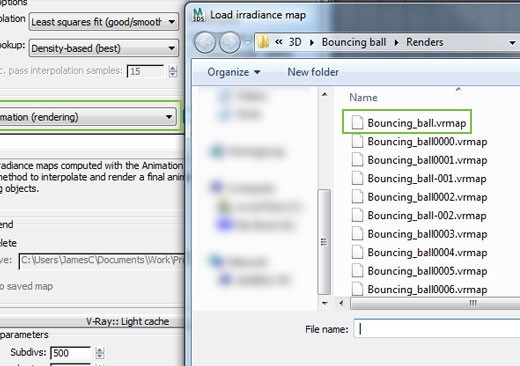Sort files by the Name column header
The width and height of the screenshot is (520, 366).
(x=363, y=98)
